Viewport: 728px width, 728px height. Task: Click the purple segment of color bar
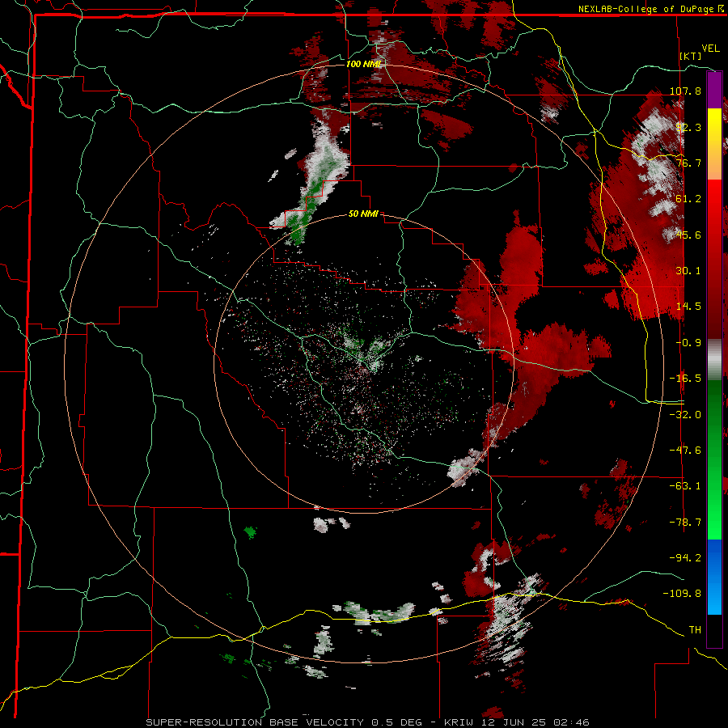[x=714, y=90]
